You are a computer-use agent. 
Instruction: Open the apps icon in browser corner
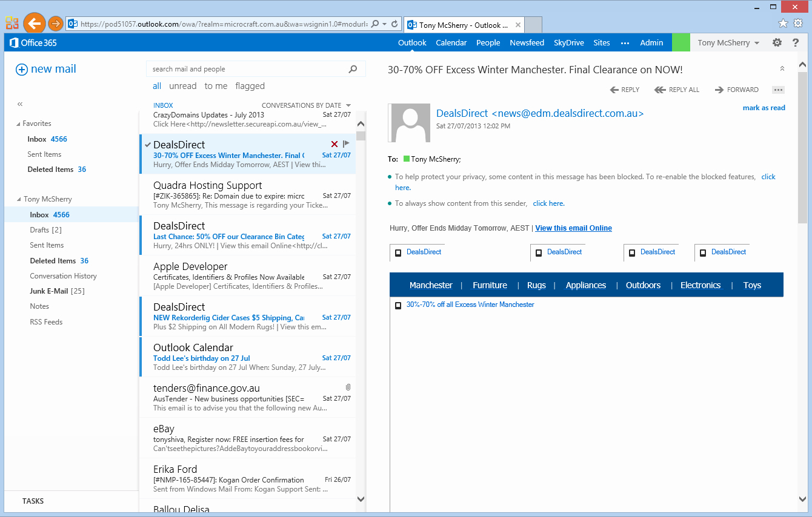point(12,23)
